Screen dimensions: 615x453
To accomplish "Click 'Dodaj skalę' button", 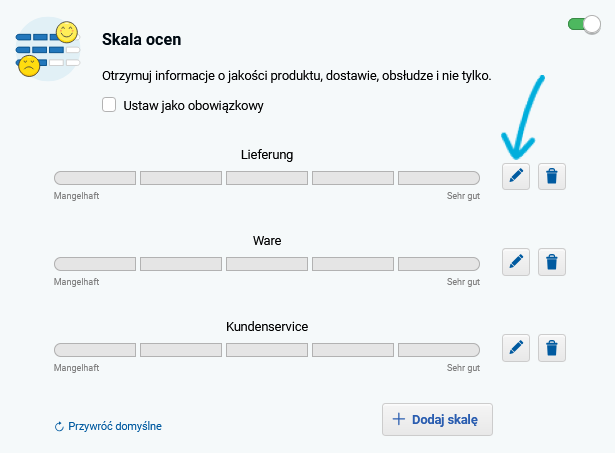I will (x=437, y=420).
